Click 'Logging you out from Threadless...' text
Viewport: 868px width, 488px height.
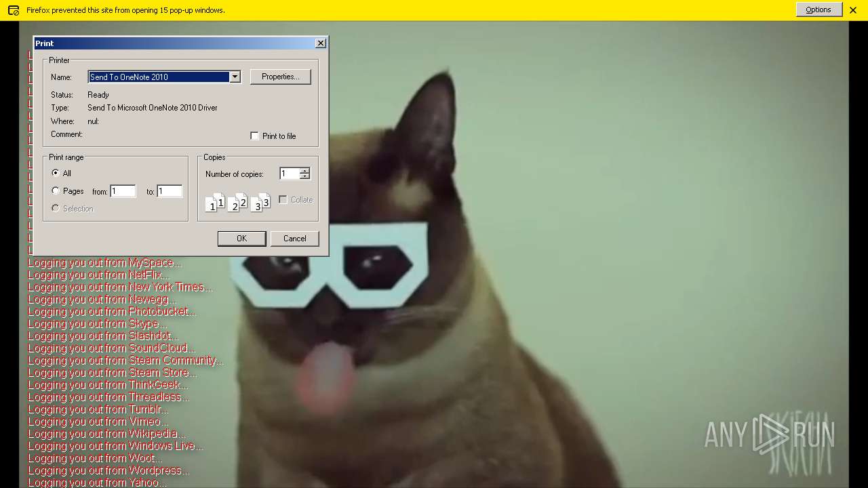click(108, 397)
